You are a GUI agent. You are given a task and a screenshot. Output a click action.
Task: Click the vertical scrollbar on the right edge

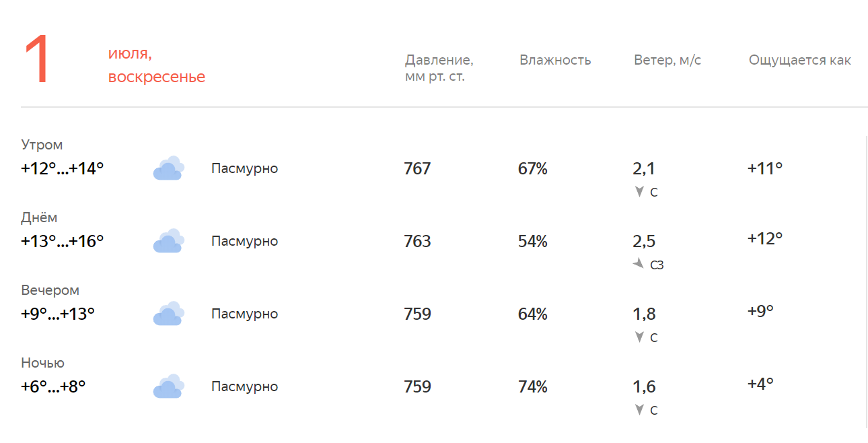867,282
